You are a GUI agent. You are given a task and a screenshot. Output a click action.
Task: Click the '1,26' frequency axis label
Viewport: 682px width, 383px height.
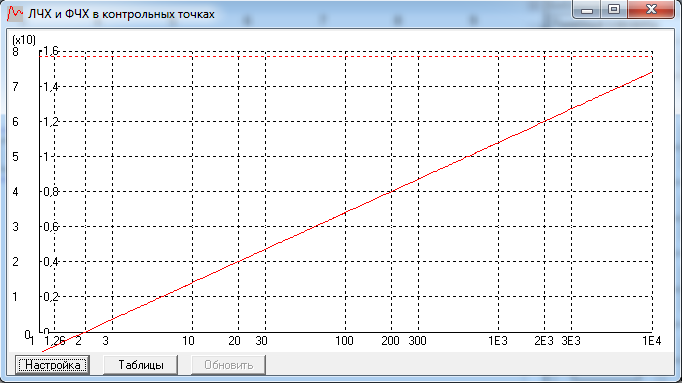coord(55,341)
